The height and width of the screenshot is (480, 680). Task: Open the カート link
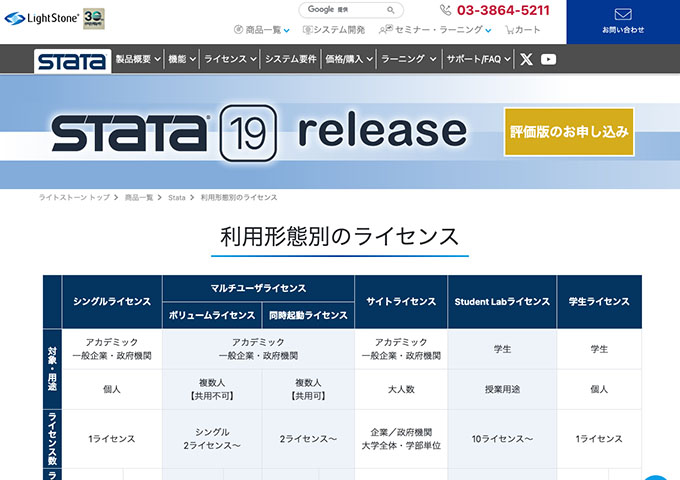click(x=523, y=29)
